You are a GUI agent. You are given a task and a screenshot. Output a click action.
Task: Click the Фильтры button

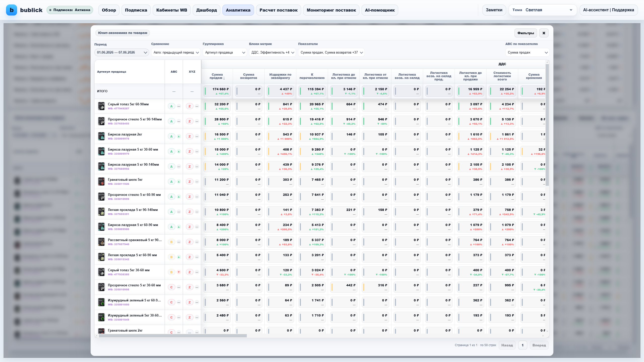[526, 33]
